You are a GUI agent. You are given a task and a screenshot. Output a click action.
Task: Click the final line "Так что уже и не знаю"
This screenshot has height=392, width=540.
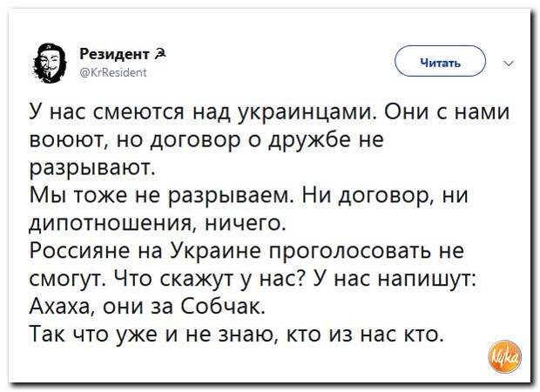(237, 334)
